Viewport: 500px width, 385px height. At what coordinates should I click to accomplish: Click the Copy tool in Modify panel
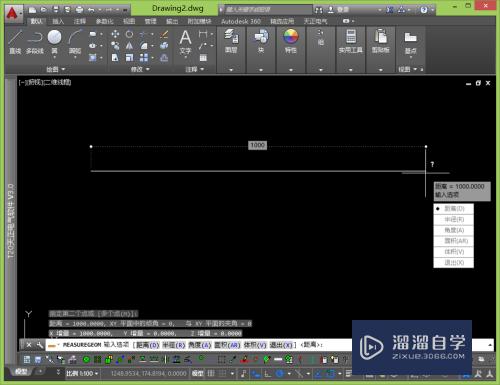115,46
